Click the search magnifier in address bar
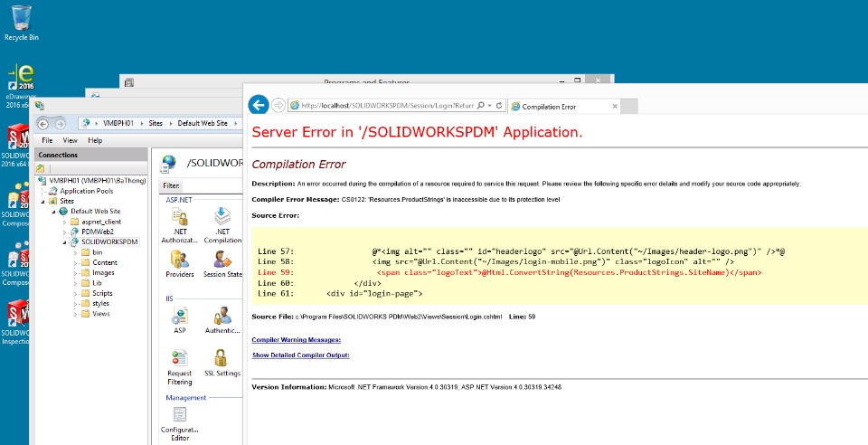The height and width of the screenshot is (445, 868). (x=480, y=105)
